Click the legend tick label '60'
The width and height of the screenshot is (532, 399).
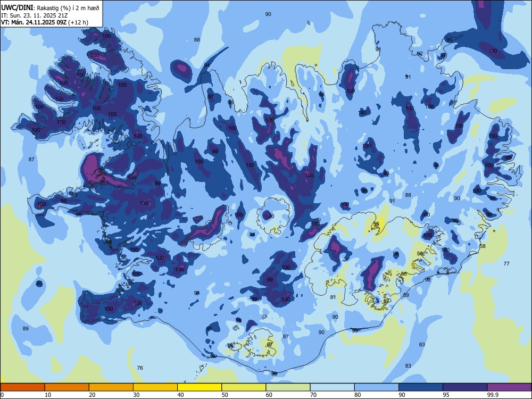[x=269, y=395]
